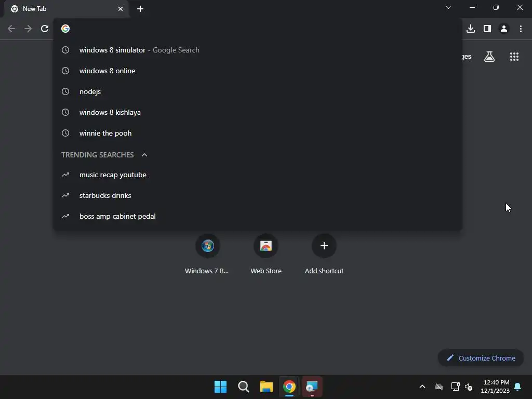The height and width of the screenshot is (399, 532).
Task: Select suggestion 'windows 8 online'
Action: point(258,71)
